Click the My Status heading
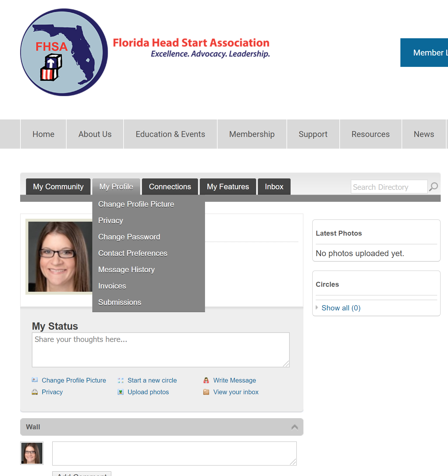The image size is (448, 476). (55, 326)
